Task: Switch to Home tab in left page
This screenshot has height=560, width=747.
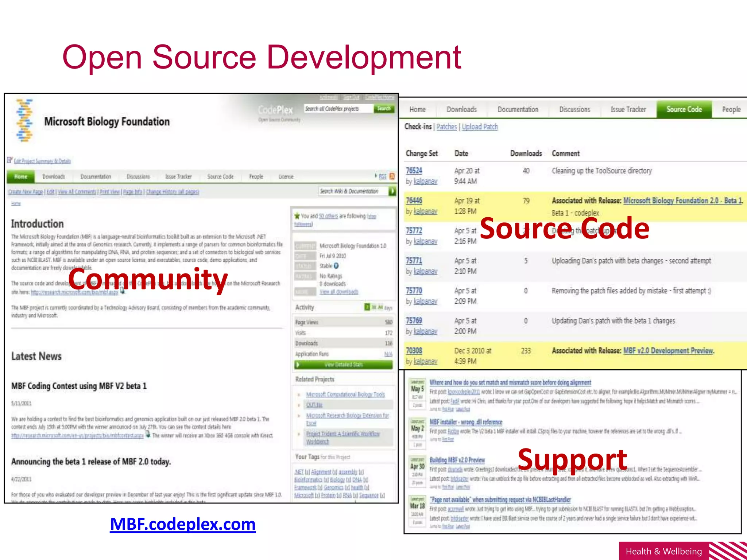Action: tap(21, 176)
